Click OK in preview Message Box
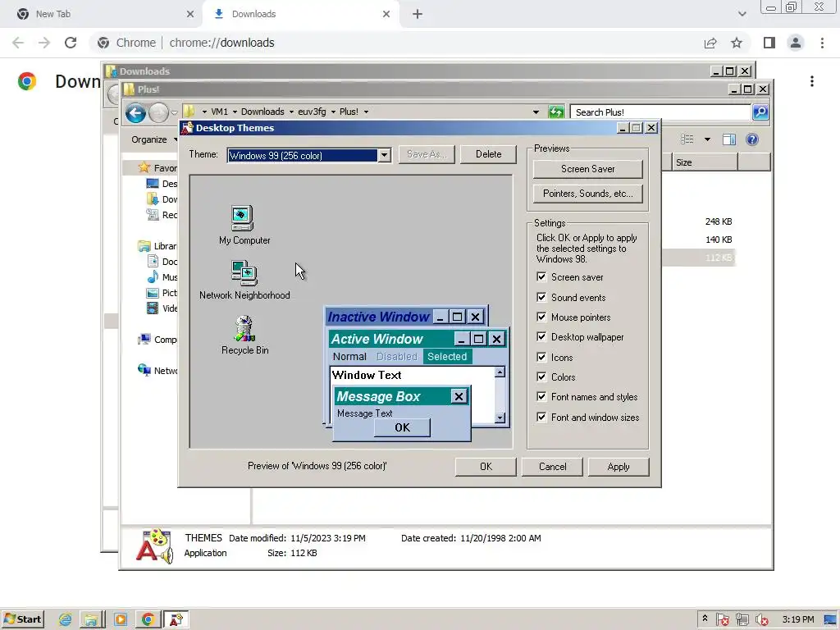Image resolution: width=840 pixels, height=630 pixels. (402, 427)
